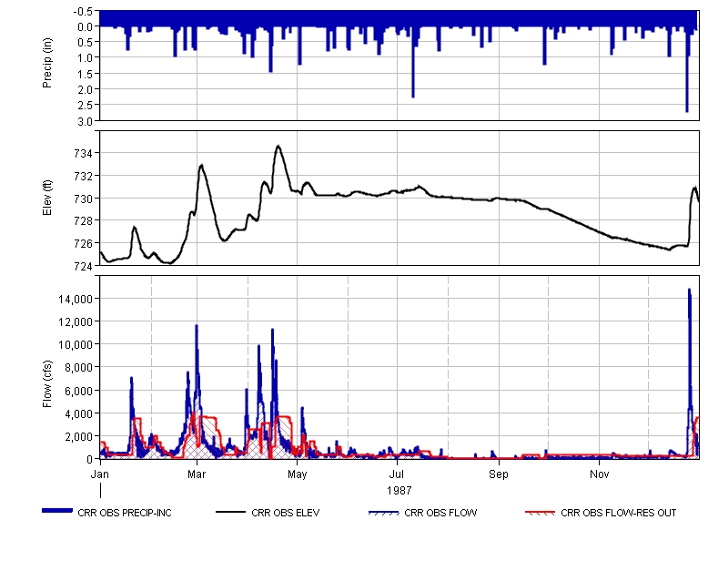
Task: Click the July precipitation bar reaching 2.3
Action: [x=413, y=62]
